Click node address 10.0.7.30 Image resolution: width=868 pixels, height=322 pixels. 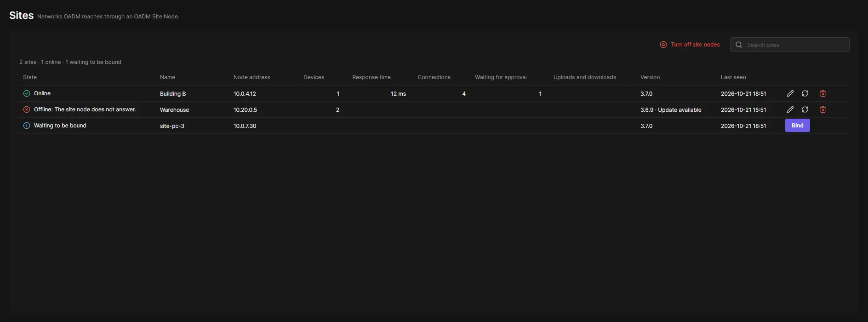[245, 126]
